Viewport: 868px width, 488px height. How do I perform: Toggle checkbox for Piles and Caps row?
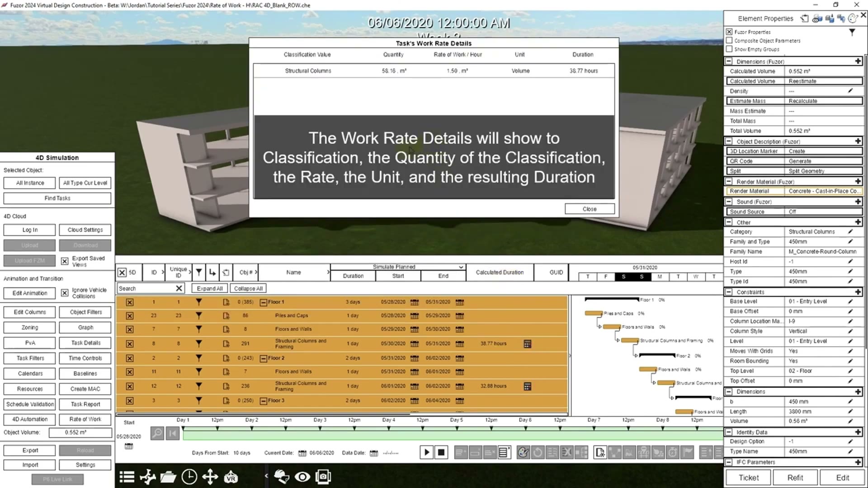130,316
